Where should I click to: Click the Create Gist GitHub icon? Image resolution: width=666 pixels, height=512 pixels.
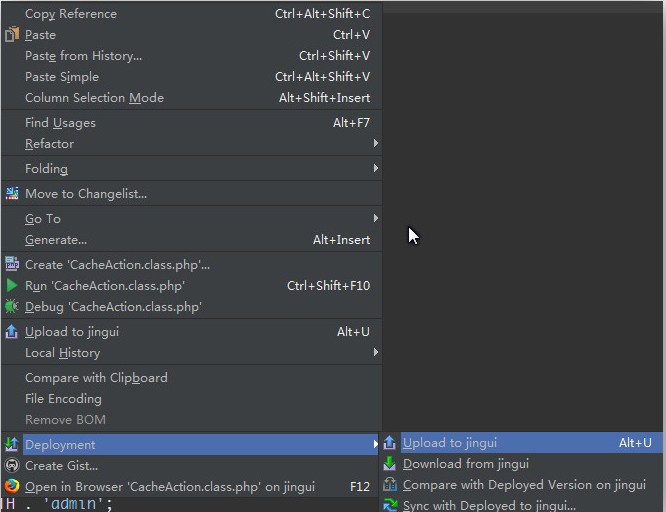point(12,466)
